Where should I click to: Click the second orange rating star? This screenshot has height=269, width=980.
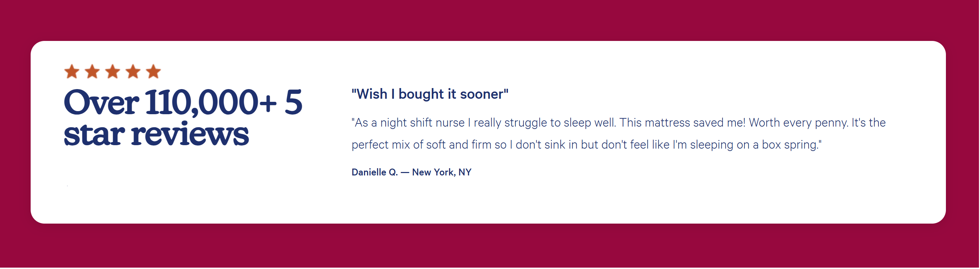pyautogui.click(x=92, y=72)
